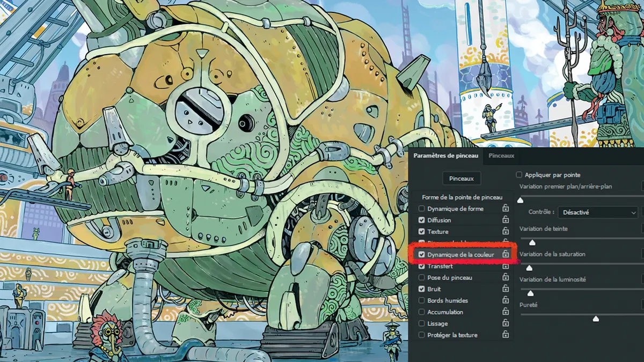
Task: Toggle the lock icon next to Bruit
Action: click(x=505, y=289)
